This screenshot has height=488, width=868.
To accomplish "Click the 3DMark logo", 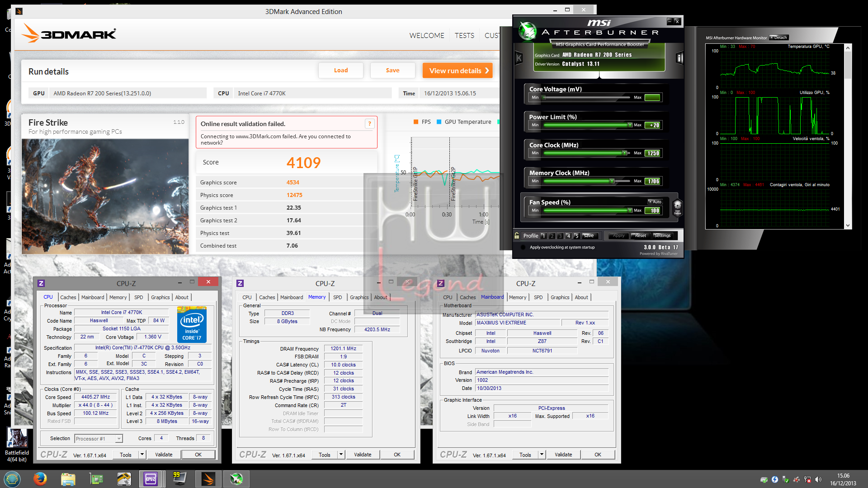I will coord(69,33).
